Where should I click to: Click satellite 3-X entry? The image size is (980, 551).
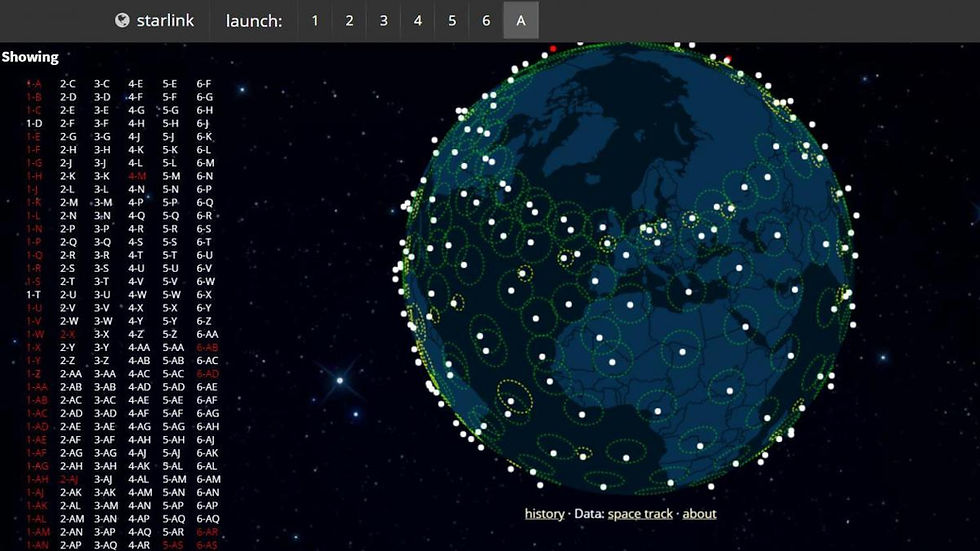click(x=102, y=334)
